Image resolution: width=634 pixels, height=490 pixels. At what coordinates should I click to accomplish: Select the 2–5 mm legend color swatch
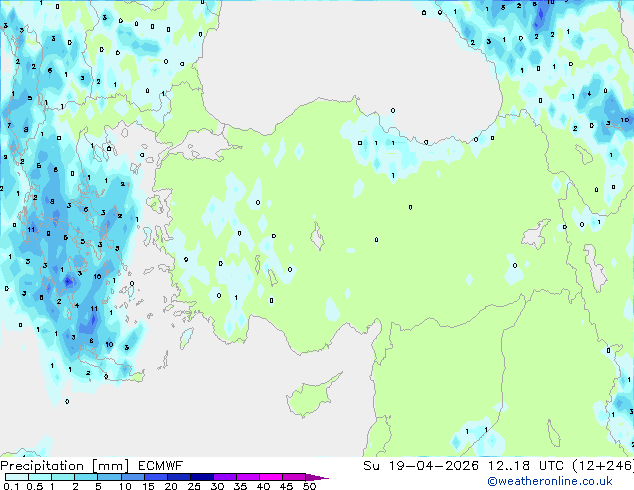86,477
